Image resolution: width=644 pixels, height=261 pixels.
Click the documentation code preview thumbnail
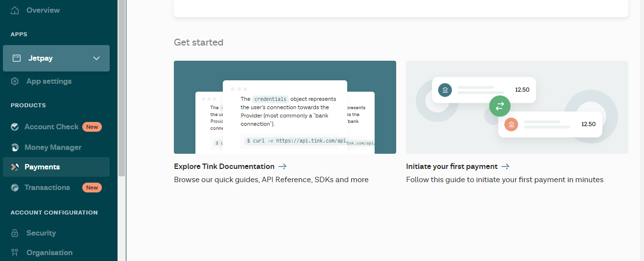coord(285,107)
